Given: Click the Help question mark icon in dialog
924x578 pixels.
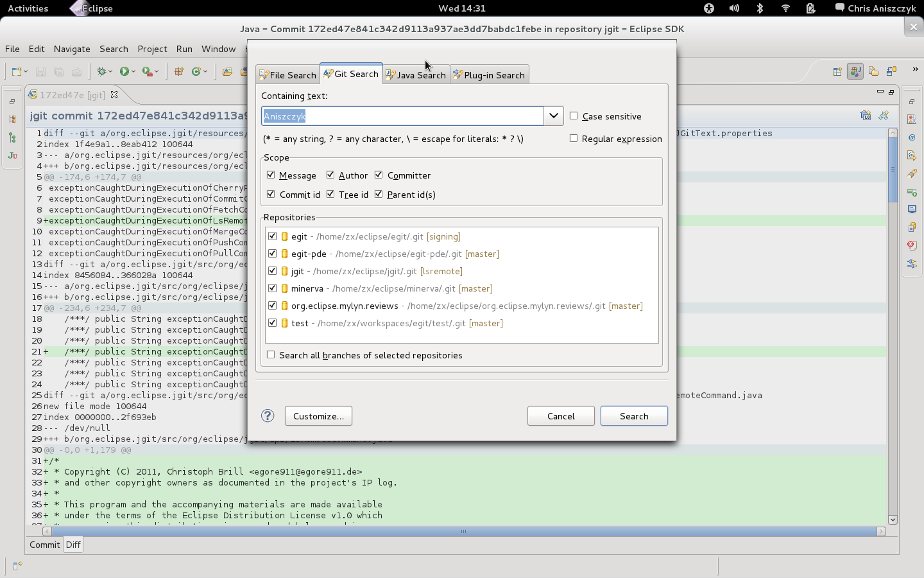Looking at the screenshot, I should [268, 416].
